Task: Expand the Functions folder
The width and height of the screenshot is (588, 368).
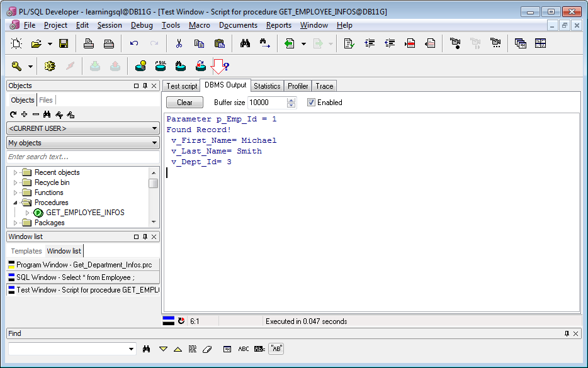Action: click(15, 192)
